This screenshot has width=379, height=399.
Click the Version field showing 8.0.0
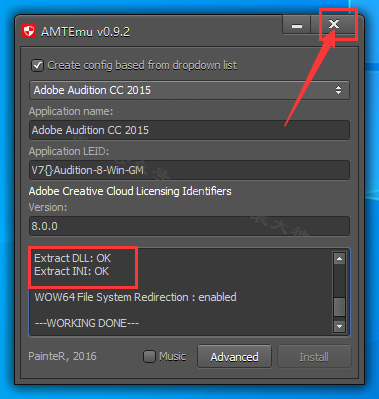coord(189,226)
